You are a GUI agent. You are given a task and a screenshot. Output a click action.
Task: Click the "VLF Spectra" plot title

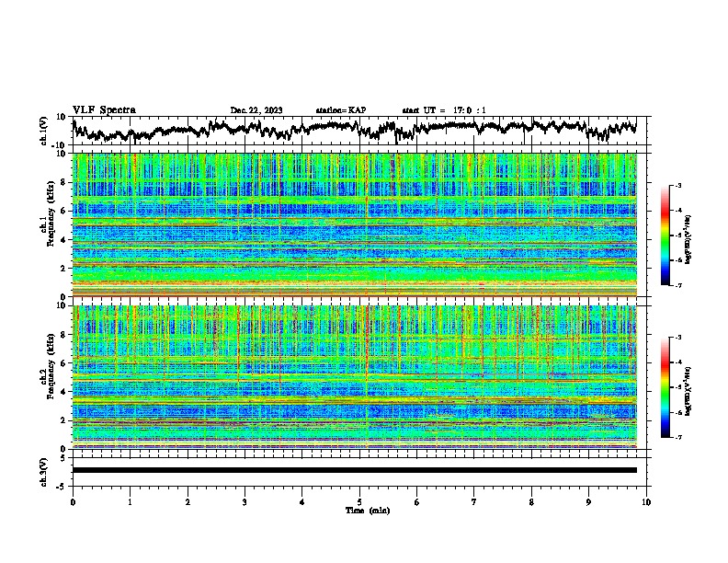tap(104, 110)
